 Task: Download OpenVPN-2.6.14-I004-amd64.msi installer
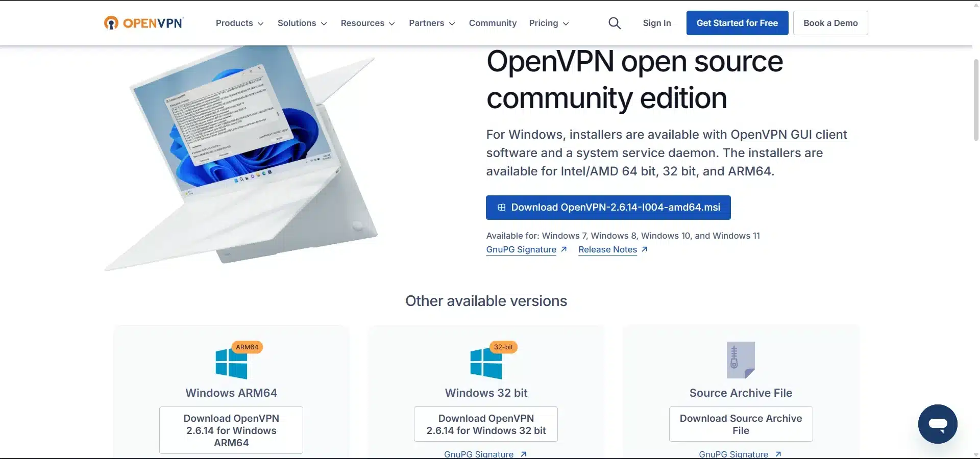point(608,208)
